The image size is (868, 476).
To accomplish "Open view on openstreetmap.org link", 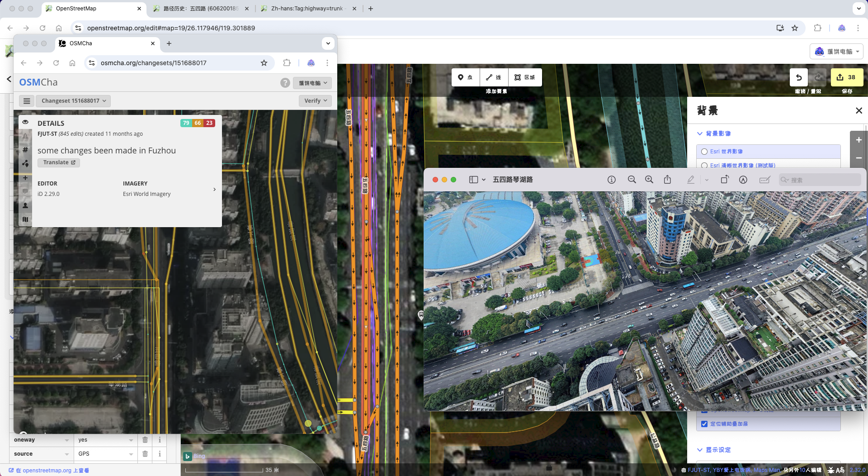I will pos(49,471).
